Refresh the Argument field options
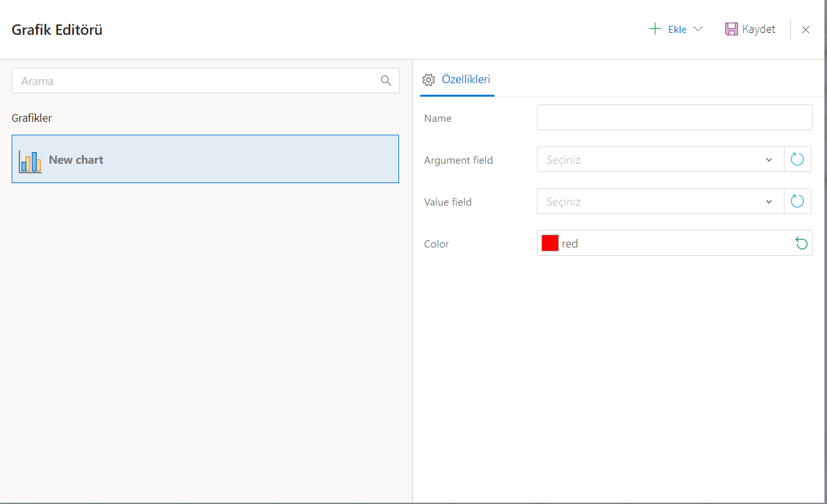827x504 pixels. coord(797,160)
